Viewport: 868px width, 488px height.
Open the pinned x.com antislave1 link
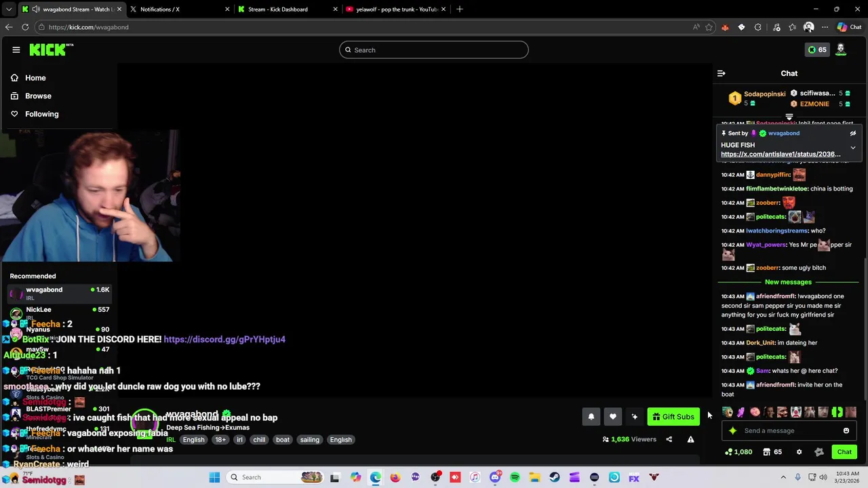[781, 154]
